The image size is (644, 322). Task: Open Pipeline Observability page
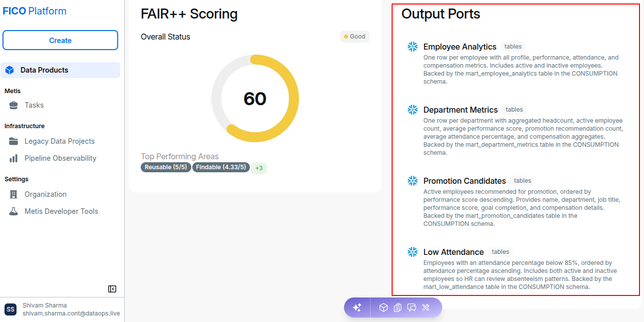60,158
